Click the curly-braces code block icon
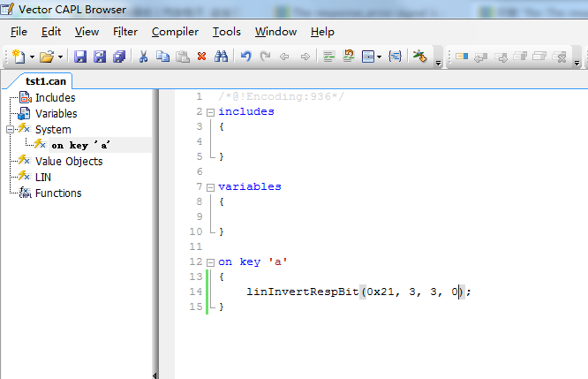Screen dimensions: 588x379 point(396,57)
